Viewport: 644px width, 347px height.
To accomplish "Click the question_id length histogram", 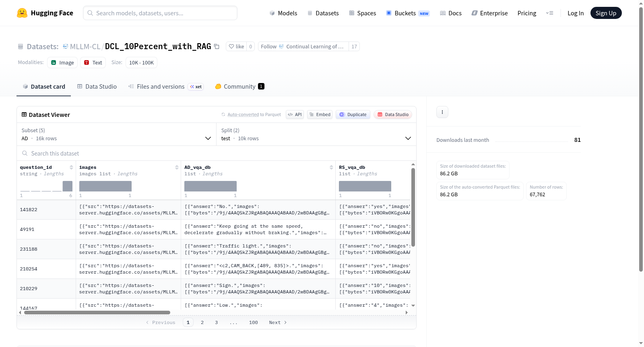I will [46, 186].
